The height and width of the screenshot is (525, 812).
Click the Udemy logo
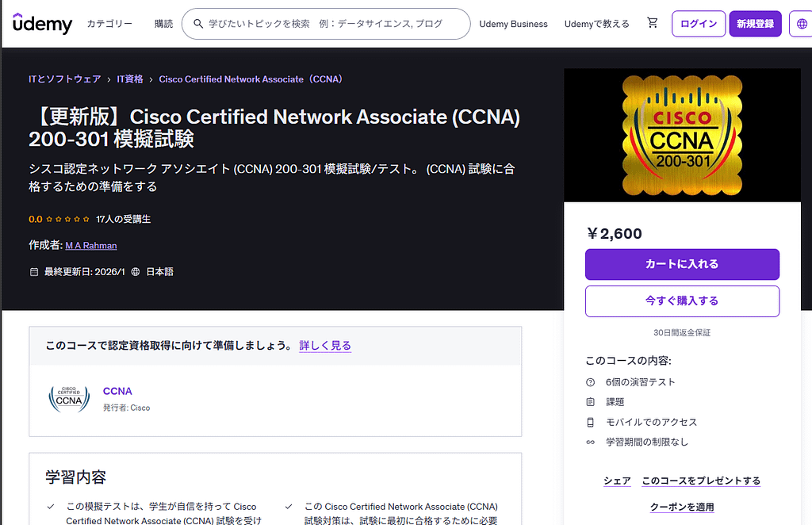[x=42, y=24]
